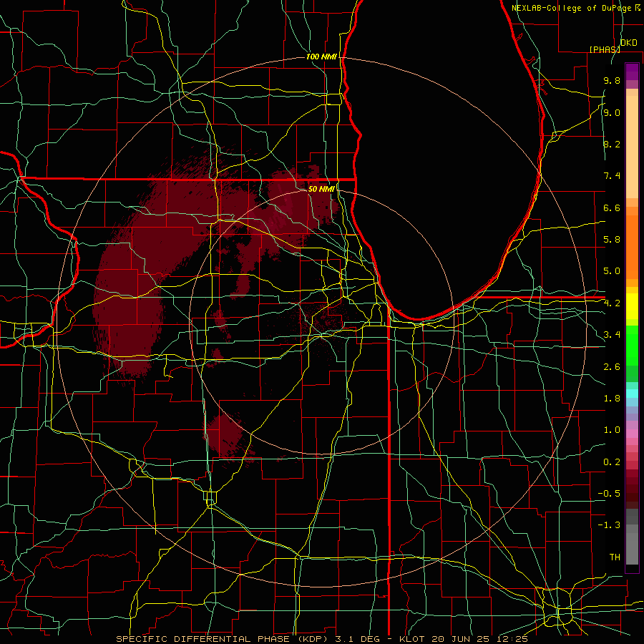Click the 1.8 legend value
This screenshot has height=644, width=644.
click(612, 399)
